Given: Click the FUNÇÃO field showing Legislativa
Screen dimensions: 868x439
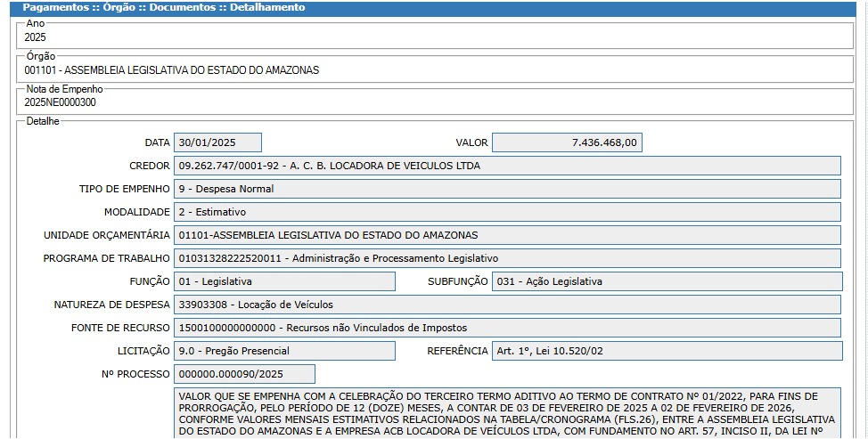Looking at the screenshot, I should pyautogui.click(x=284, y=281).
